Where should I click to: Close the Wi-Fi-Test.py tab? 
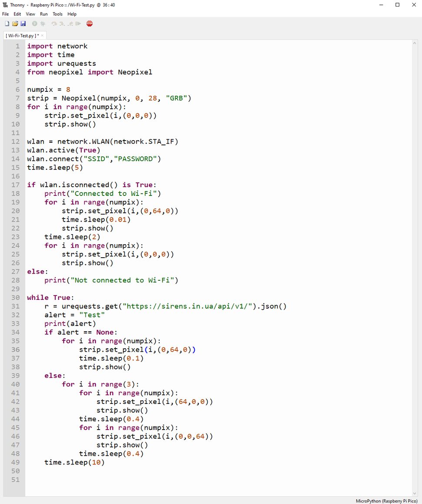click(42, 36)
